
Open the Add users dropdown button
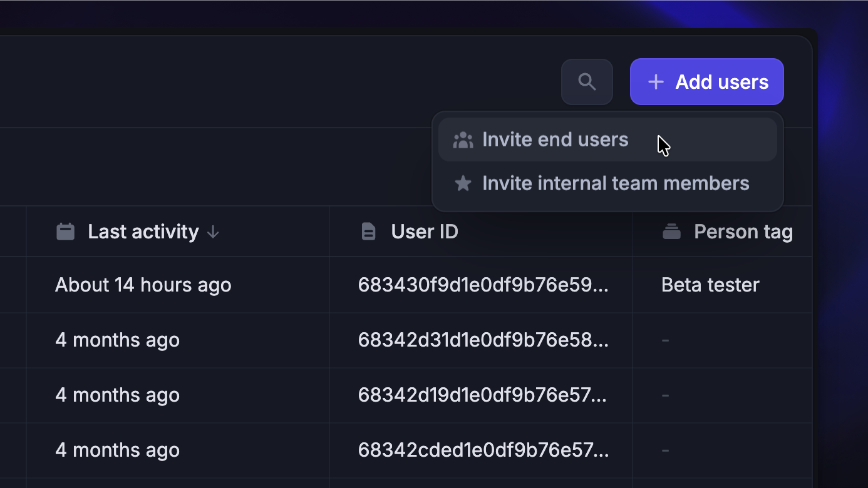pos(706,82)
